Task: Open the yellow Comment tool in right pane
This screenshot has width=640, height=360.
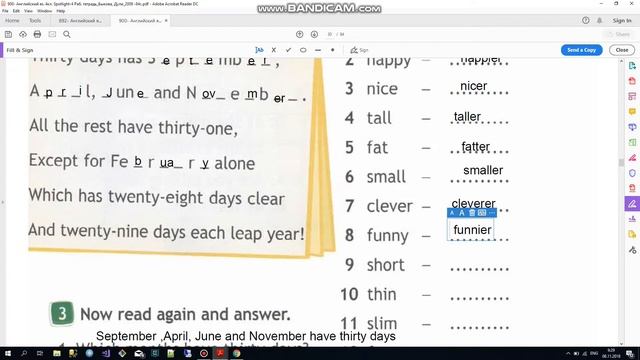Action: [x=632, y=111]
